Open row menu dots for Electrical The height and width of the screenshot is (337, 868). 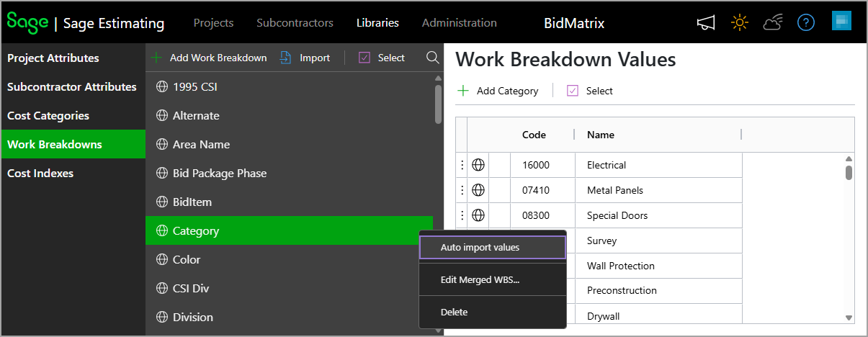point(462,165)
